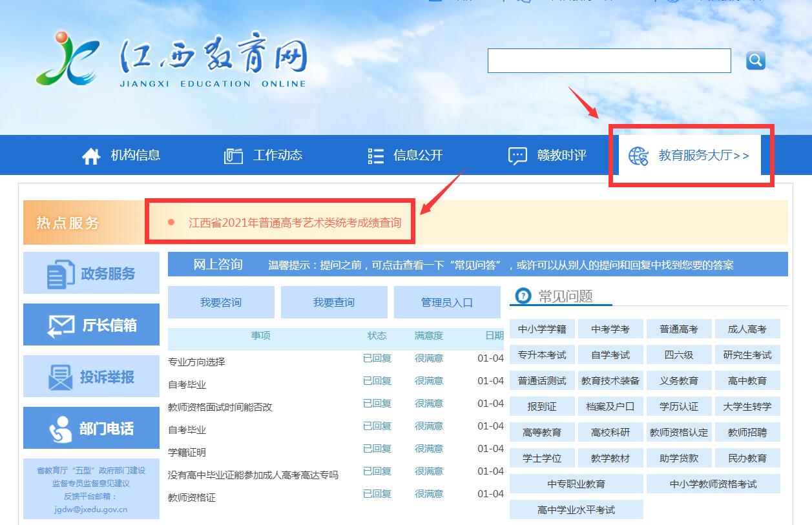This screenshot has width=812, height=525.
Task: Click the 高等教育 FAQ tag
Action: pyautogui.click(x=542, y=432)
